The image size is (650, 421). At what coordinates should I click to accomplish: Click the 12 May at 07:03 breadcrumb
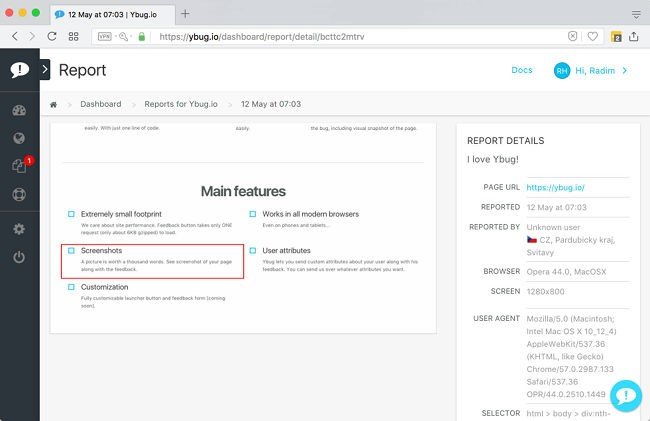[x=271, y=104]
